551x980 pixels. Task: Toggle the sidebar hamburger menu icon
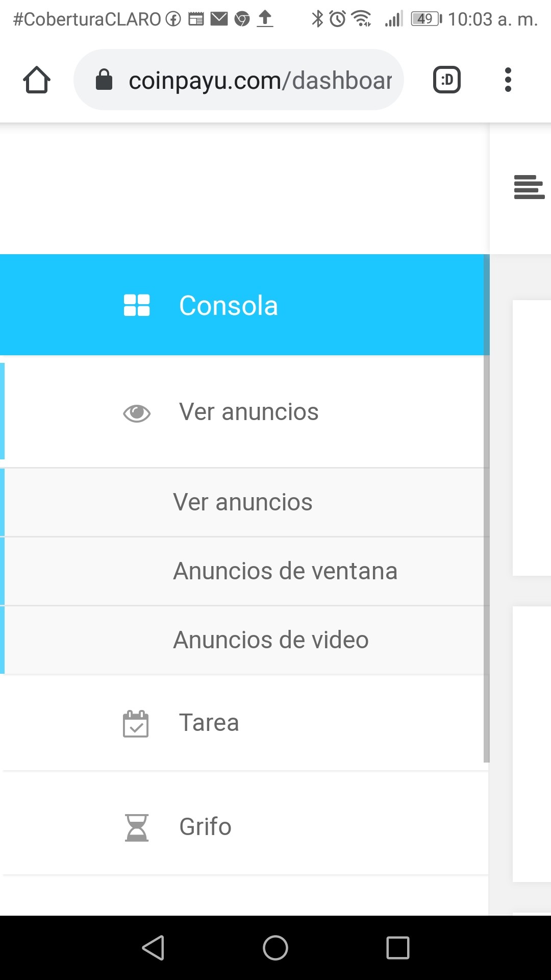click(x=529, y=187)
